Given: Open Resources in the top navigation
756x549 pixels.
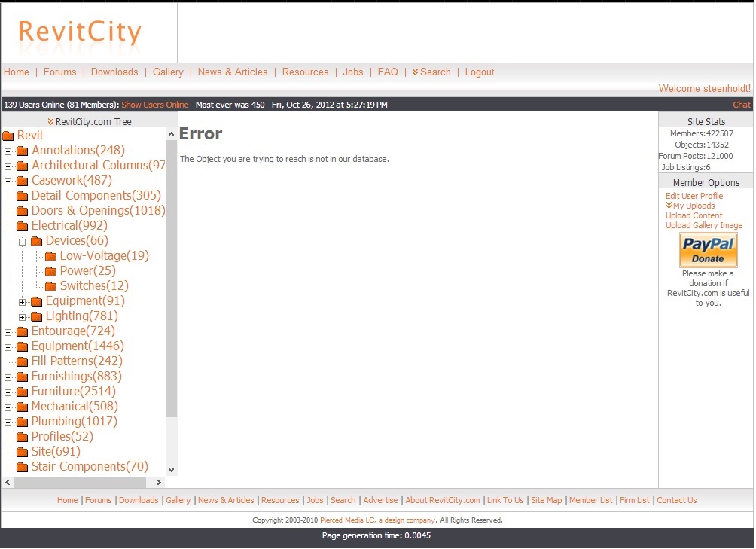Looking at the screenshot, I should pyautogui.click(x=305, y=72).
